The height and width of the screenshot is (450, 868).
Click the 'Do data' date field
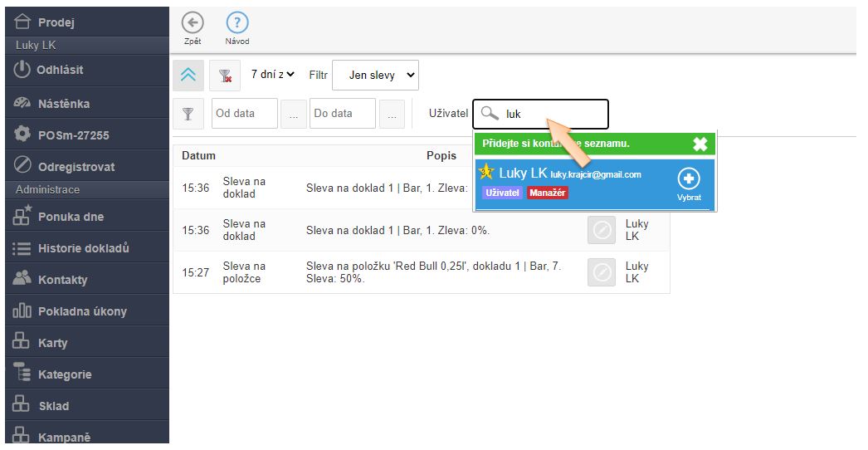point(342,114)
